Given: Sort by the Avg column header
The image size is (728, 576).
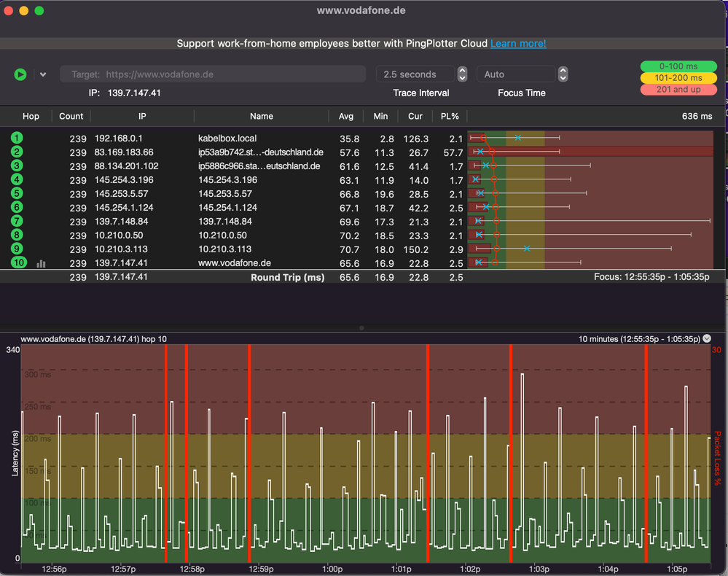Looking at the screenshot, I should click(x=346, y=117).
